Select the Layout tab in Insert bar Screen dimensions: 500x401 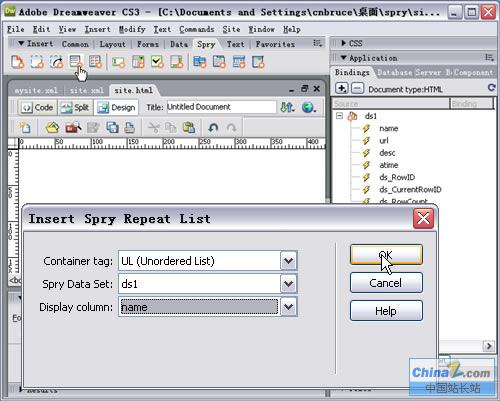[x=113, y=44]
